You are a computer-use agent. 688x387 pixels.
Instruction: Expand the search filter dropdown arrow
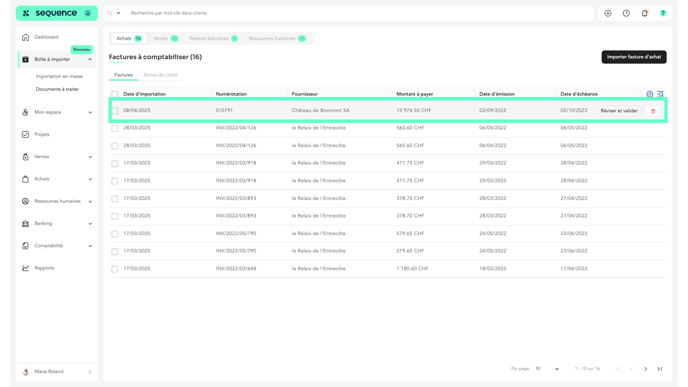[x=118, y=13]
